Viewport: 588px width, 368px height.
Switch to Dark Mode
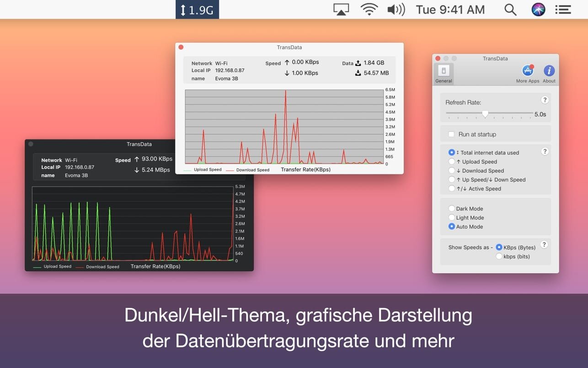tap(452, 209)
